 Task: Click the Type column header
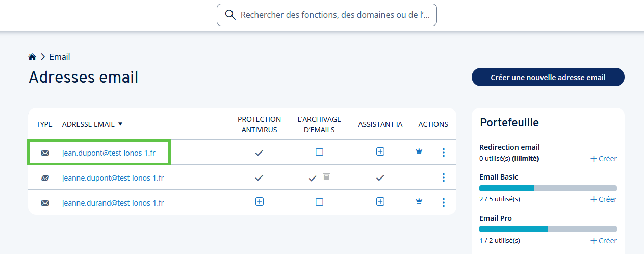[x=44, y=124]
